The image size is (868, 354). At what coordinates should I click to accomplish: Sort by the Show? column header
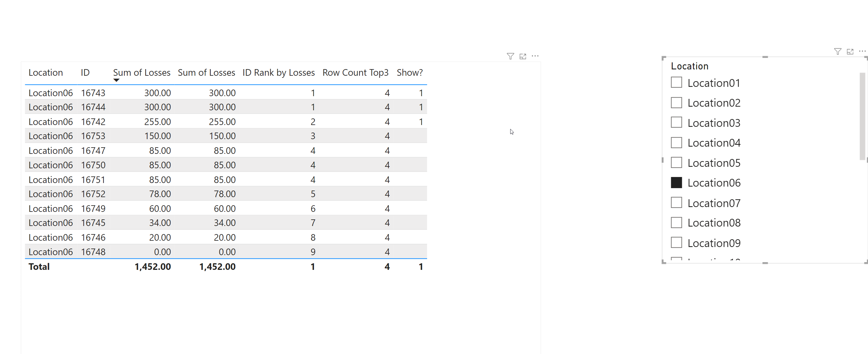409,72
